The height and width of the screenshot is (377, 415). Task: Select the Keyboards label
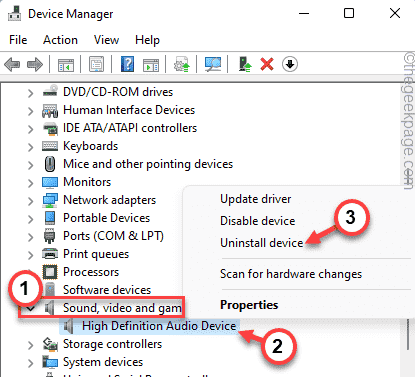pyautogui.click(x=91, y=146)
